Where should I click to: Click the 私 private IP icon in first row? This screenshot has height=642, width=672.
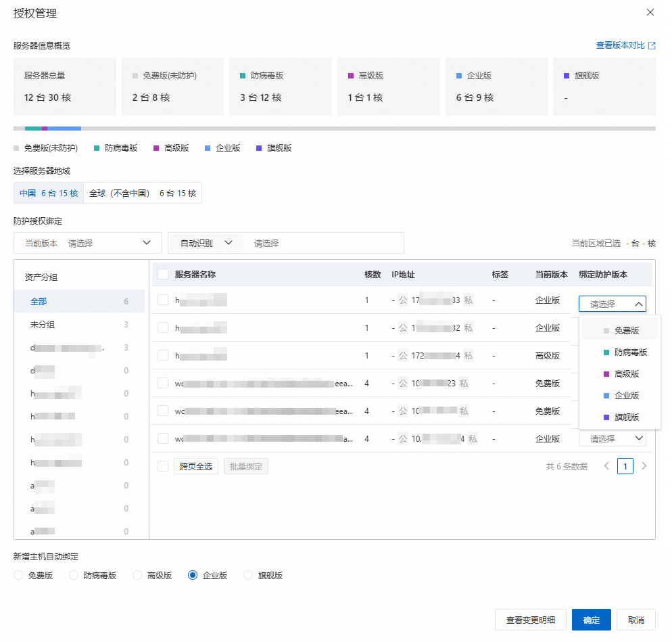tap(469, 300)
